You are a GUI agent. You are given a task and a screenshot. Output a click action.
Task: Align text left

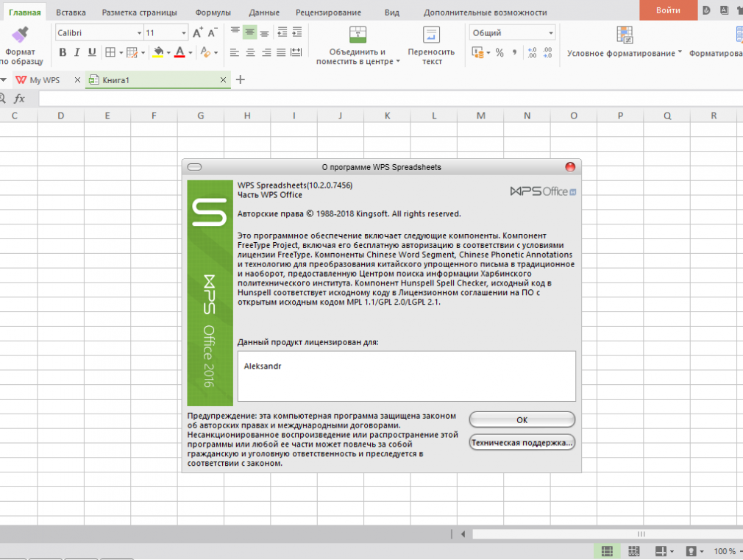coord(235,53)
